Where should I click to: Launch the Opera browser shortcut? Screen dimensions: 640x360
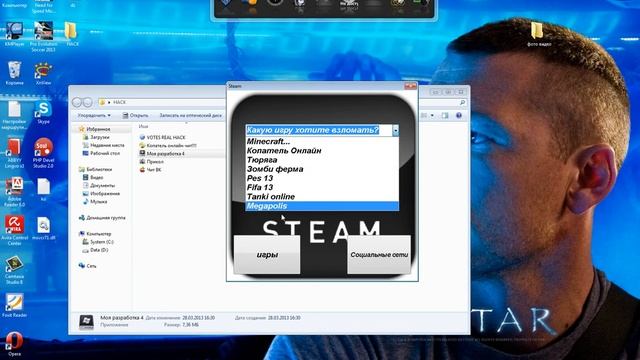[15, 344]
